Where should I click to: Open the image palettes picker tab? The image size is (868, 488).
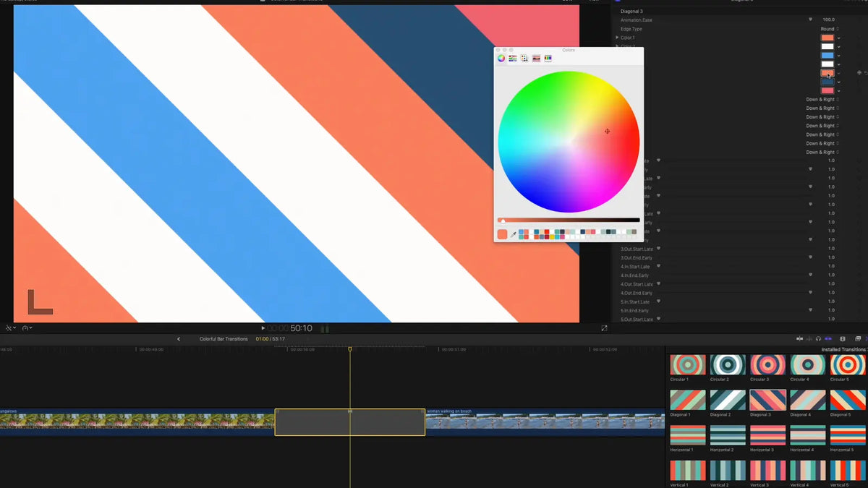pos(536,58)
